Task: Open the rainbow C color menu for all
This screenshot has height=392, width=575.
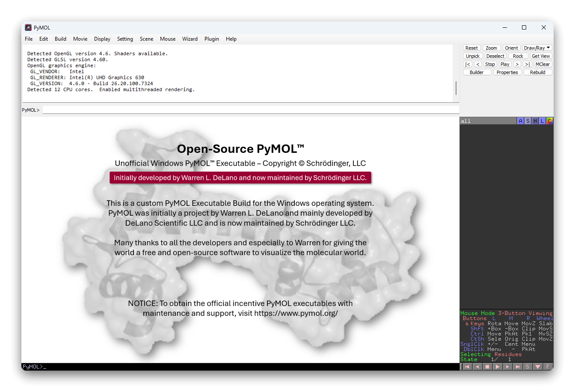Action: click(x=550, y=121)
